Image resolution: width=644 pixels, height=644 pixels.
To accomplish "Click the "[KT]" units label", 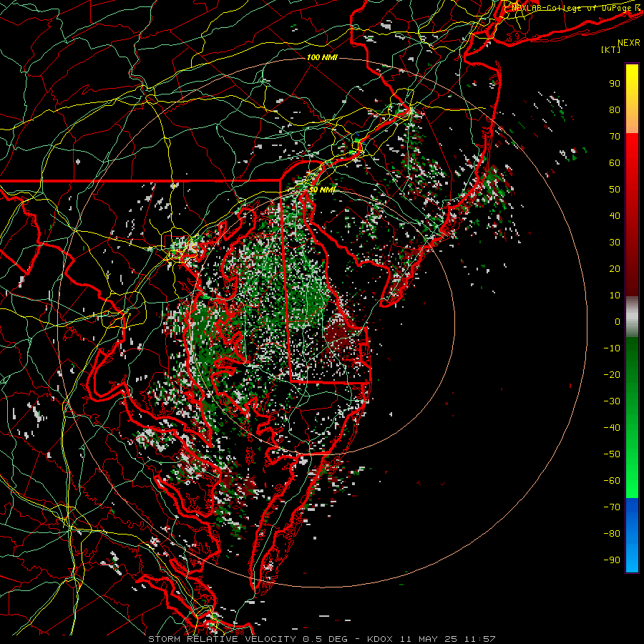I will tap(610, 49).
